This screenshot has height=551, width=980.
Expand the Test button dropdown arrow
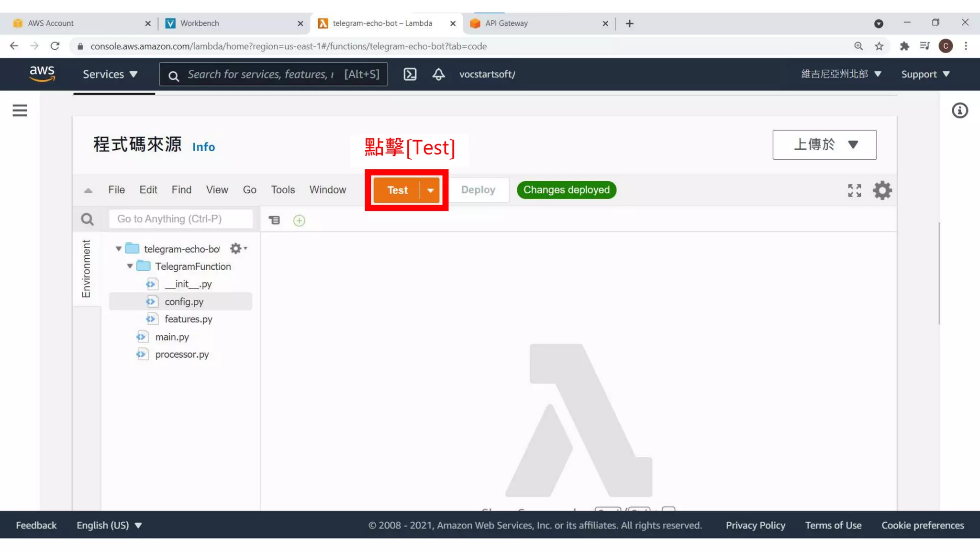(430, 190)
